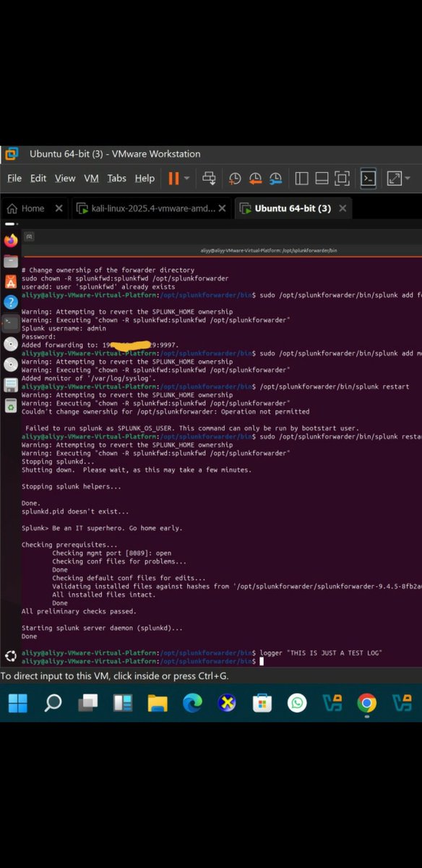This screenshot has height=868, width=422.
Task: Open the power options dropdown arrow
Action: [187, 178]
